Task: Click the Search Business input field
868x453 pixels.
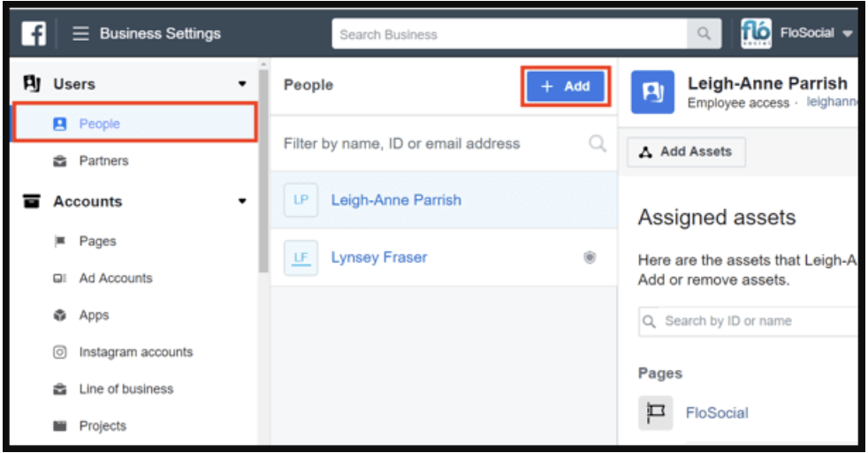Action: point(510,35)
